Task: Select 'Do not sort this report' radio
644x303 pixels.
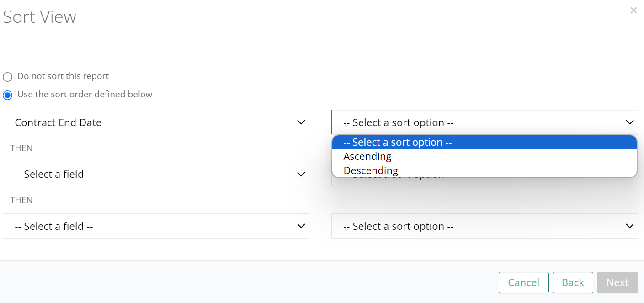Action: [7, 77]
